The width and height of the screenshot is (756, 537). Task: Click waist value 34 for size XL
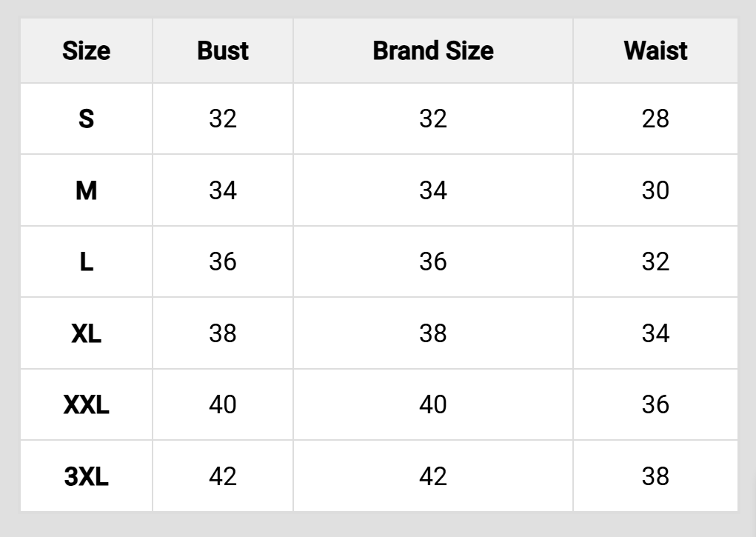click(x=655, y=333)
